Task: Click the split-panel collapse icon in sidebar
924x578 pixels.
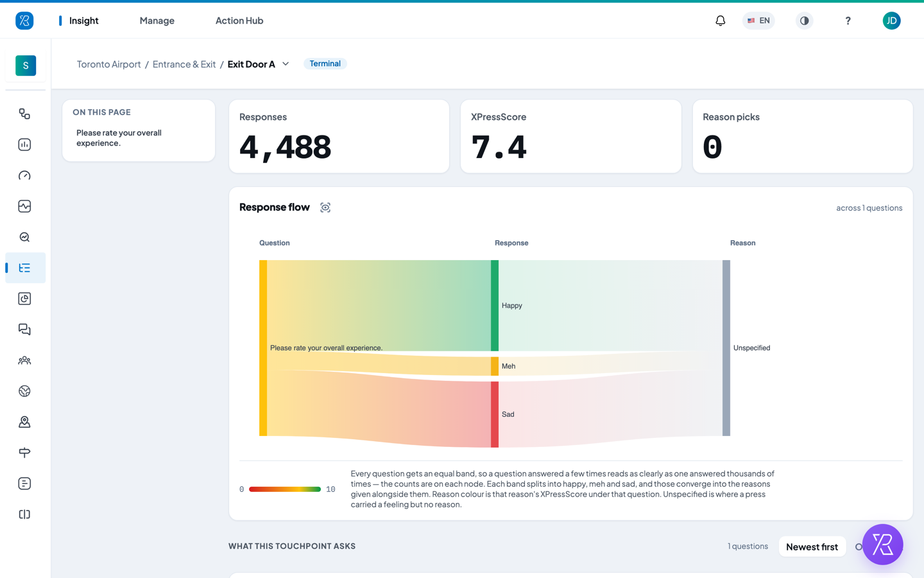Action: (x=24, y=514)
